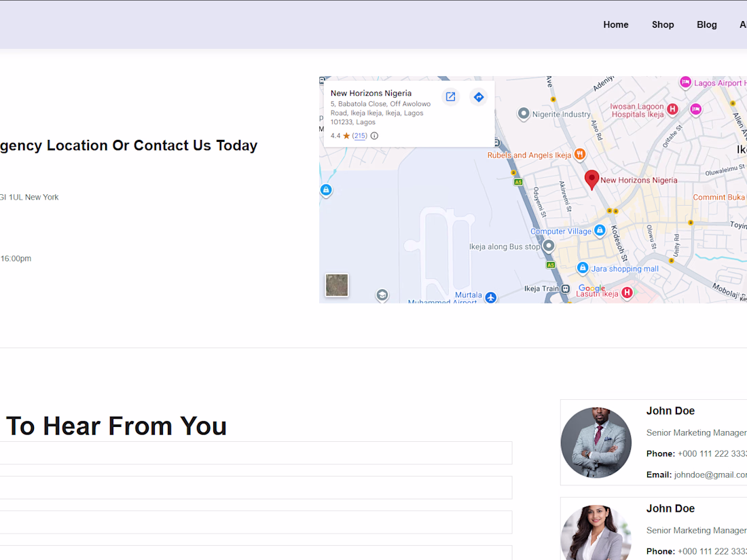The width and height of the screenshot is (747, 560).
Task: Click the '16:00pm' hours text
Action: tap(16, 259)
